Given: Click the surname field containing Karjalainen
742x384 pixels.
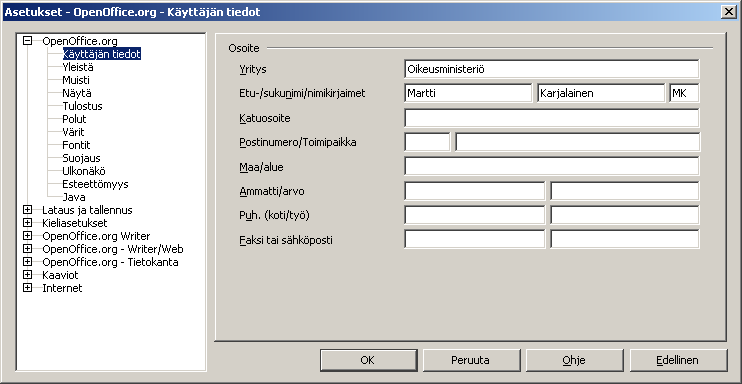Looking at the screenshot, I should [x=601, y=93].
